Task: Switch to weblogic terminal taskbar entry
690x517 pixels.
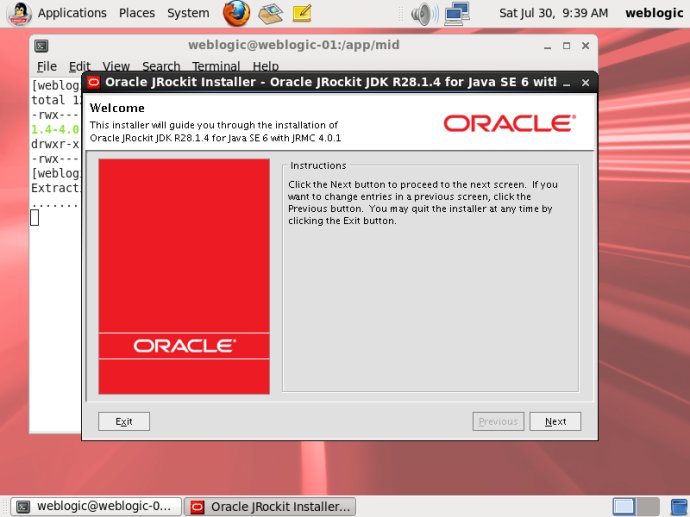Action: 96,506
